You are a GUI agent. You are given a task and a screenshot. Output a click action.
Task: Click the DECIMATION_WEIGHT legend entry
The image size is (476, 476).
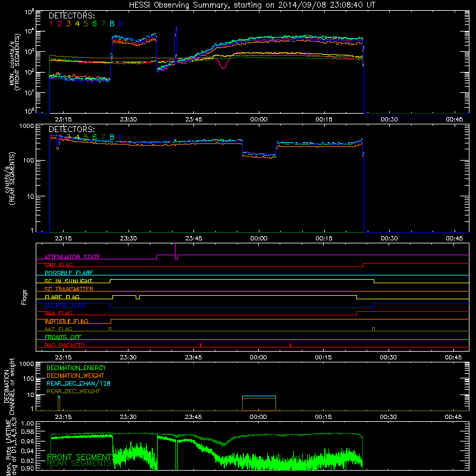(76, 376)
